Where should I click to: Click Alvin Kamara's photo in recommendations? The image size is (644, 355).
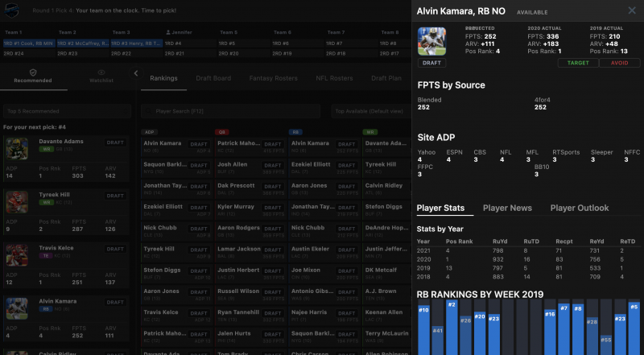pos(17,308)
